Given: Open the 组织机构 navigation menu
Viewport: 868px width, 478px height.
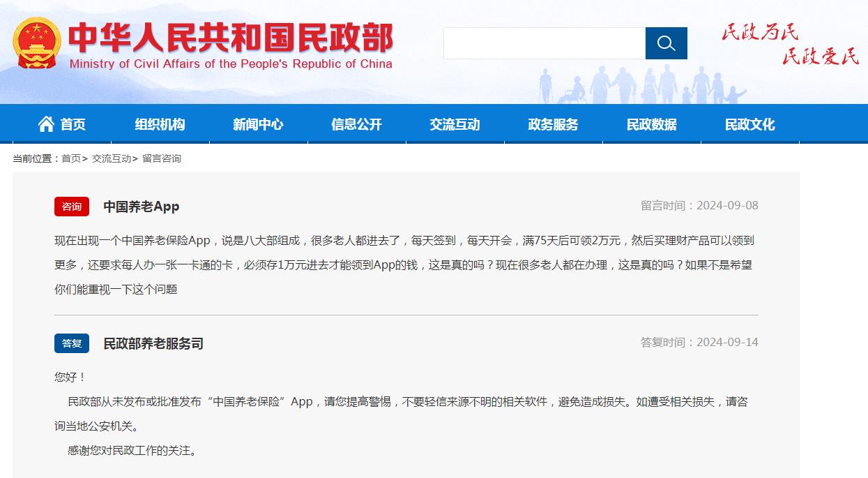Looking at the screenshot, I should click(160, 124).
